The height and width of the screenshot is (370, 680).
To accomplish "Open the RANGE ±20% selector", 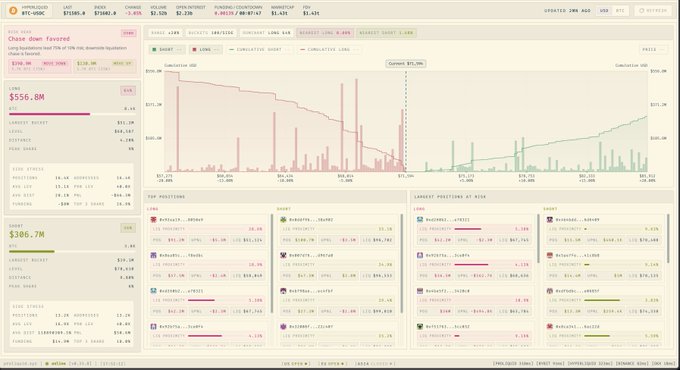I will click(x=165, y=33).
